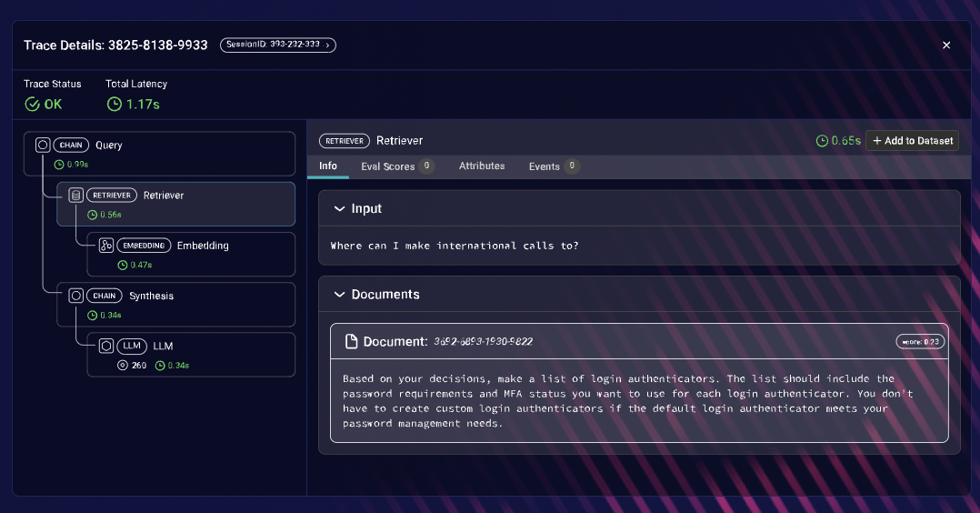Image resolution: width=980 pixels, height=513 pixels.
Task: Click the CHAIN badge next to Synthesis
Action: (105, 296)
